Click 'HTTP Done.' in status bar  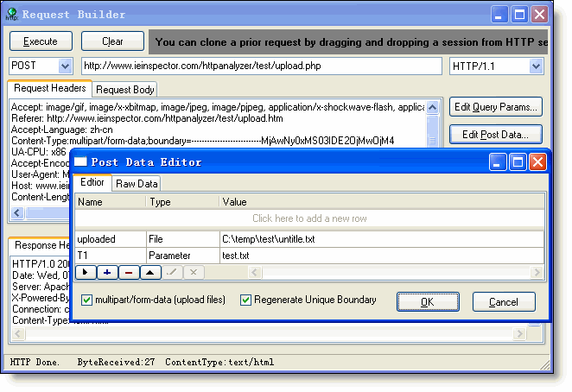coord(35,362)
